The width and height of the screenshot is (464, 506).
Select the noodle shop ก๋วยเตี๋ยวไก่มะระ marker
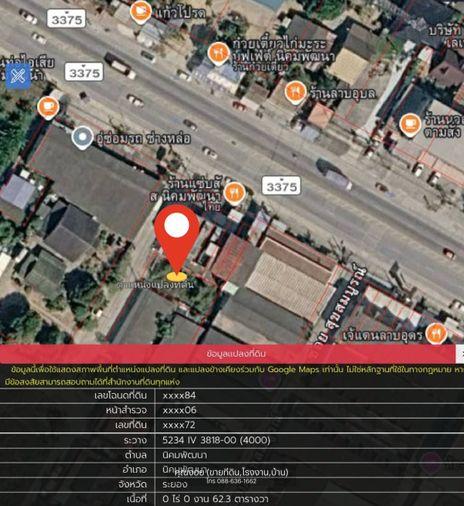point(218,54)
